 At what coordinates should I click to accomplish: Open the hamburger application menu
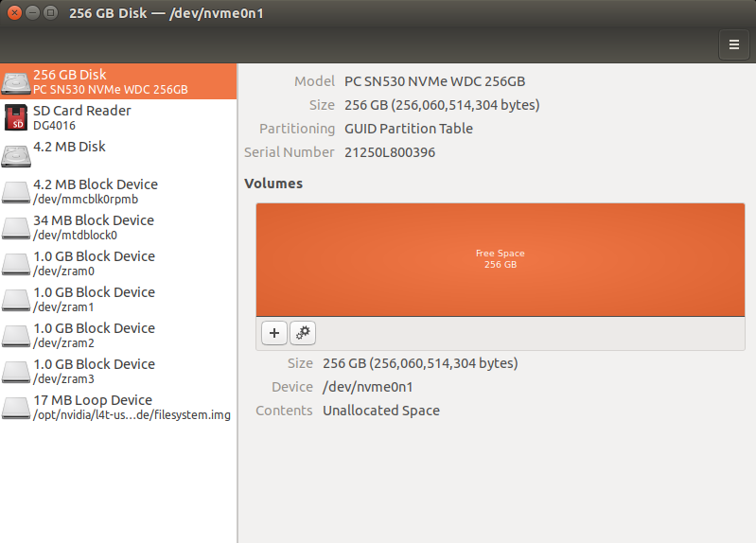(x=733, y=44)
